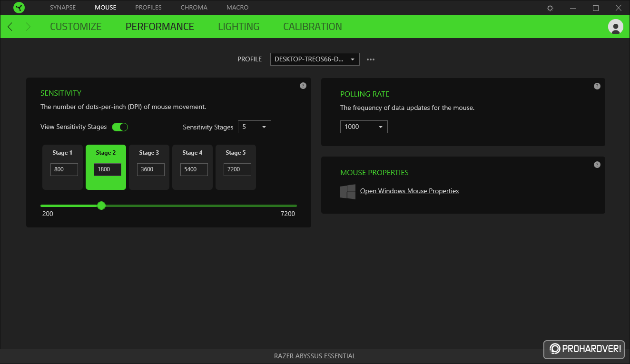Switch to the CUSTOMIZE section
Viewport: 630px width, 364px height.
click(76, 27)
